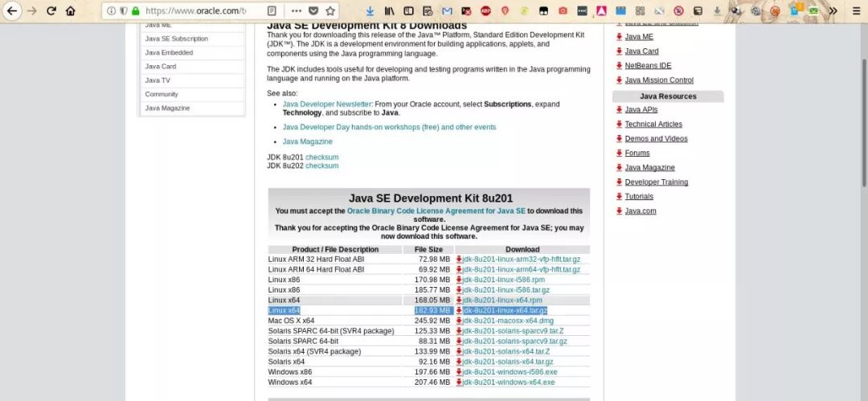
Task: Expand the overflow toolbar chevron
Action: point(833,11)
